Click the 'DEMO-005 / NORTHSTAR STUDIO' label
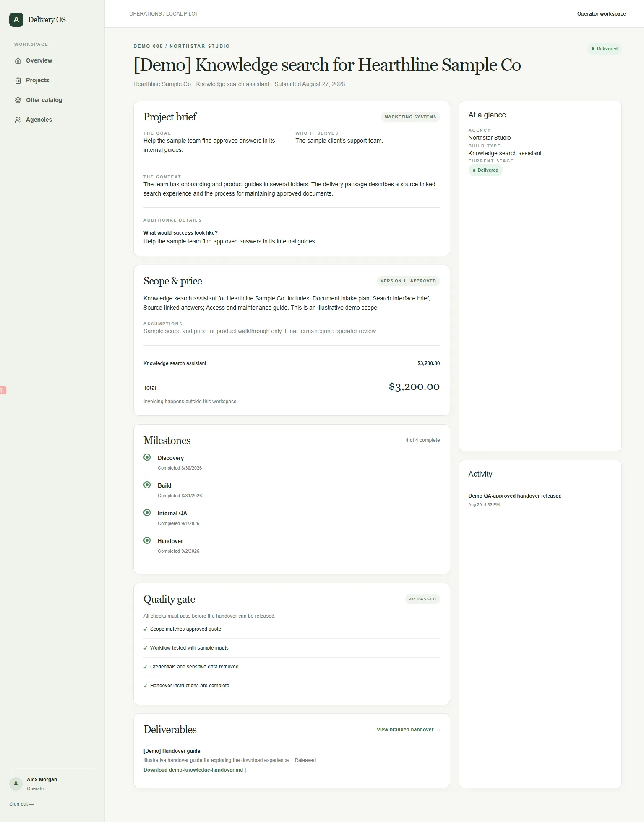This screenshot has width=644, height=822. 182,46
